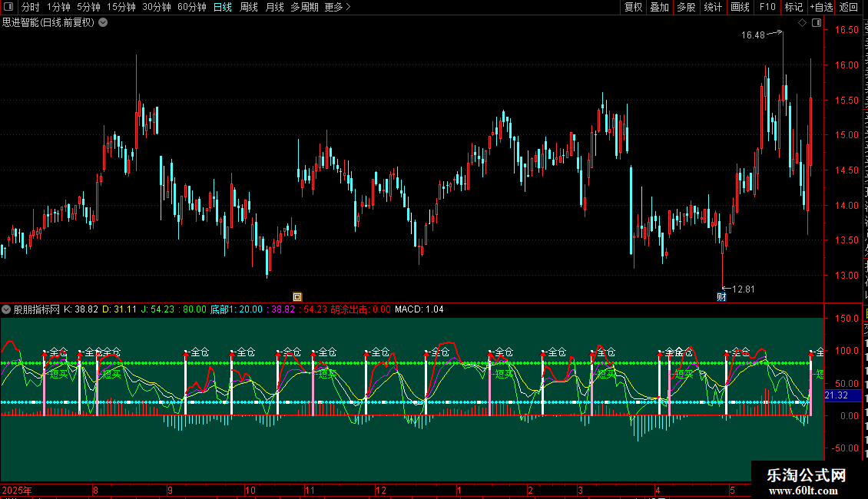Click the 16.48 high price label
The image size is (868, 499).
pyautogui.click(x=753, y=35)
